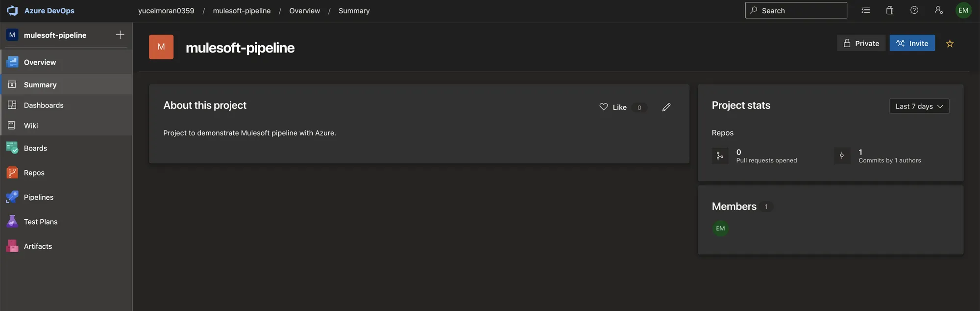Click the EM member avatar in Members
The width and height of the screenshot is (980, 311).
pos(720,228)
